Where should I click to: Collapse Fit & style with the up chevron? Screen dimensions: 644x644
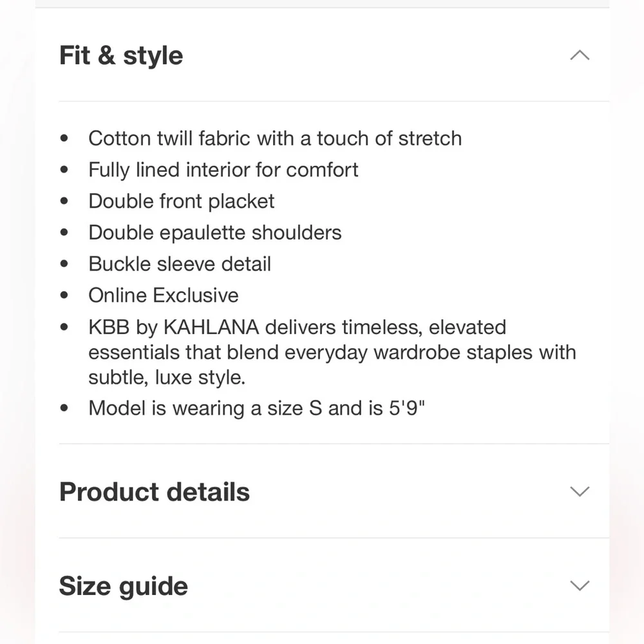click(580, 55)
